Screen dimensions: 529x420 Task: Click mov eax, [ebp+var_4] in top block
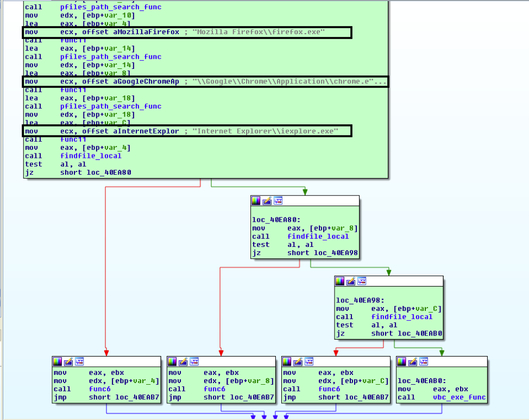point(78,148)
